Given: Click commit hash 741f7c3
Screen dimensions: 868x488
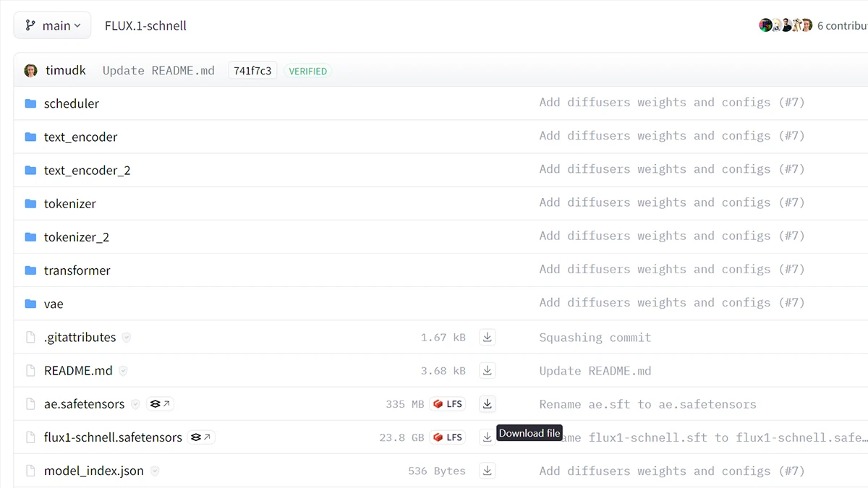Looking at the screenshot, I should 252,70.
